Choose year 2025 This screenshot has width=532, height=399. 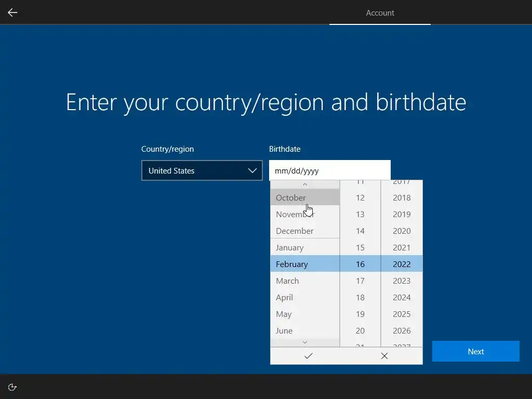(x=402, y=314)
